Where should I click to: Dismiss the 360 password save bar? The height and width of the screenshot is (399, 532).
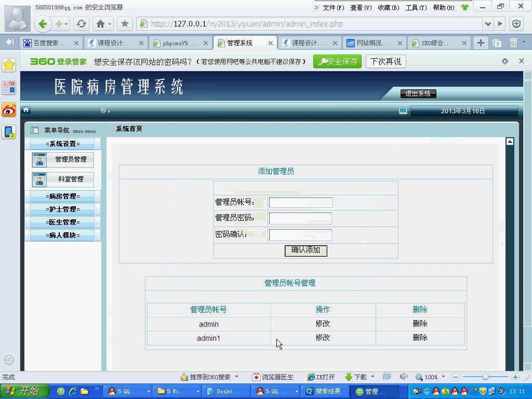(x=522, y=61)
